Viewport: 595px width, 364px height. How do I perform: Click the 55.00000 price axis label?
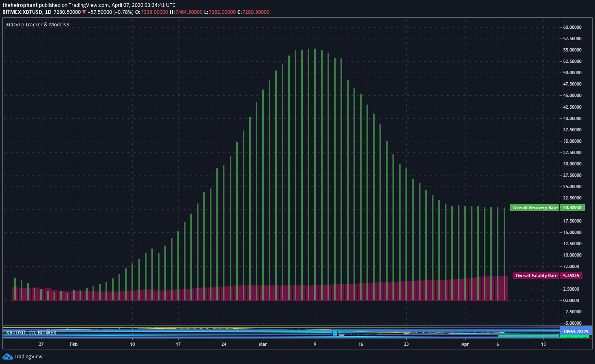(x=572, y=50)
